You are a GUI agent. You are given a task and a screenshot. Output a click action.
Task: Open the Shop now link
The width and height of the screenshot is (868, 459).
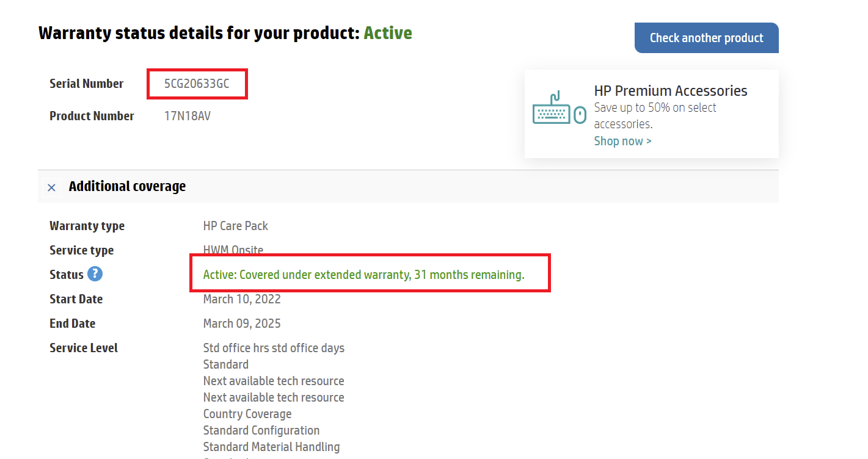pos(622,141)
